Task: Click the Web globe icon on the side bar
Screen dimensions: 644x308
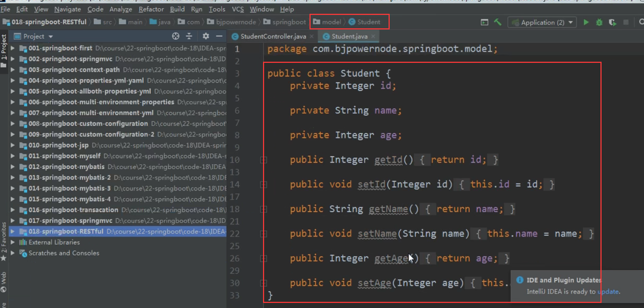Action: coord(4,289)
